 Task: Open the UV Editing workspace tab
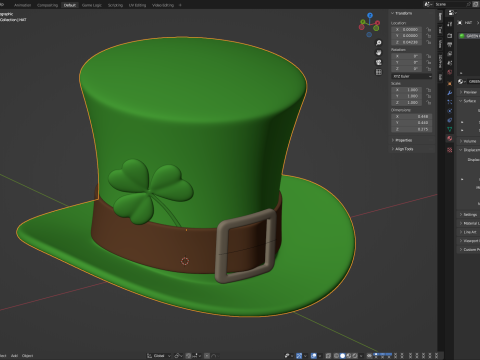[x=137, y=5]
